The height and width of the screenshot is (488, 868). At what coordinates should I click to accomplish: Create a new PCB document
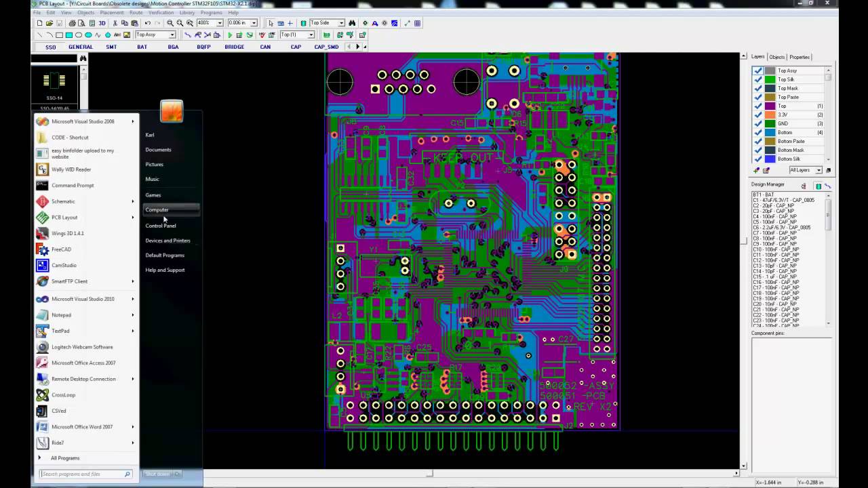pos(40,23)
